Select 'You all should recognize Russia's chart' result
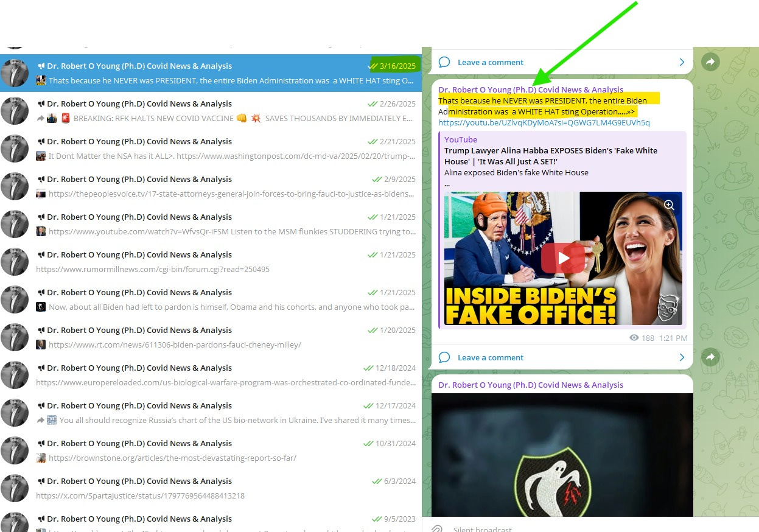The image size is (759, 532). (211, 413)
